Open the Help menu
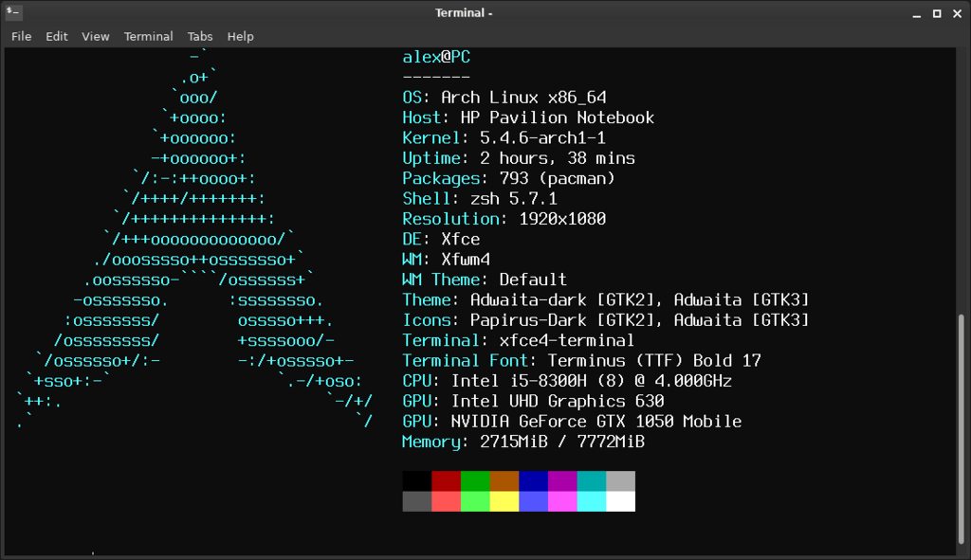971x560 pixels. [240, 37]
